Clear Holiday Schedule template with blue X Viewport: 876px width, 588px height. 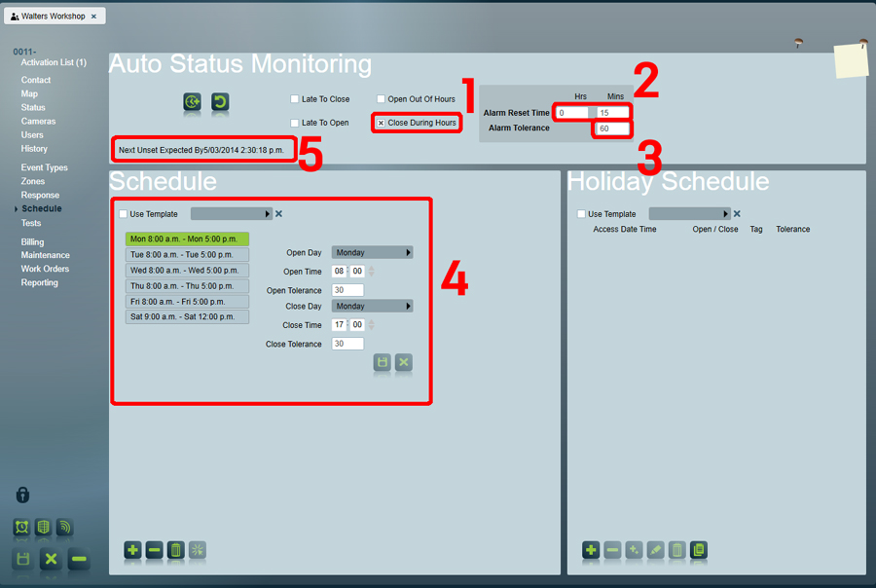[737, 213]
